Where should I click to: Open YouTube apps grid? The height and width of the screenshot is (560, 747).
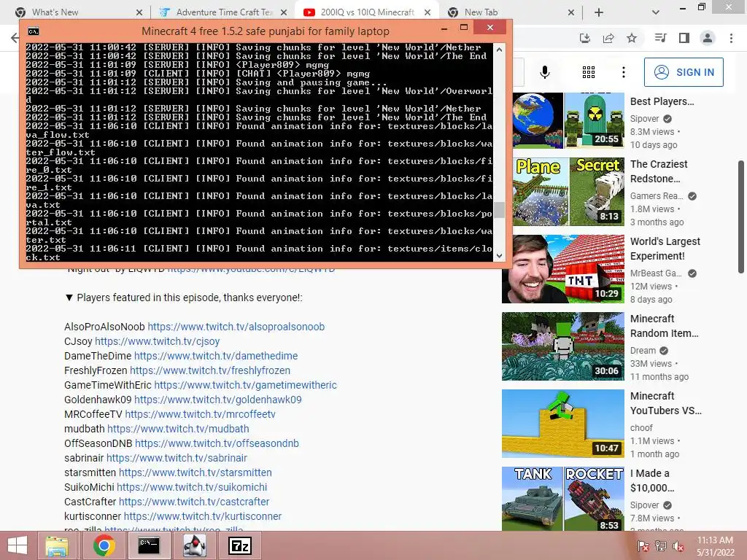click(x=589, y=72)
